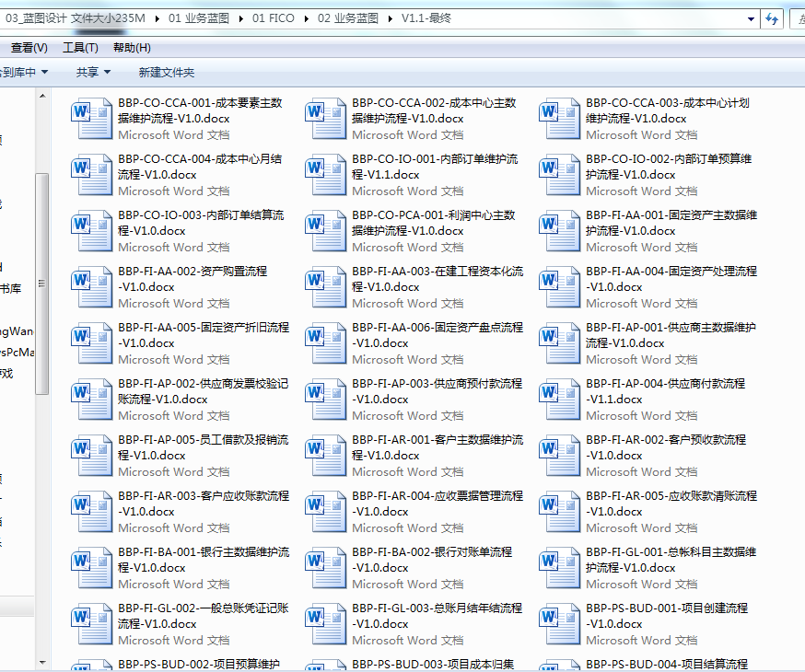This screenshot has width=805, height=672.
Task: Click the BBP-PS-BUD-001 document icon
Action: pos(560,624)
